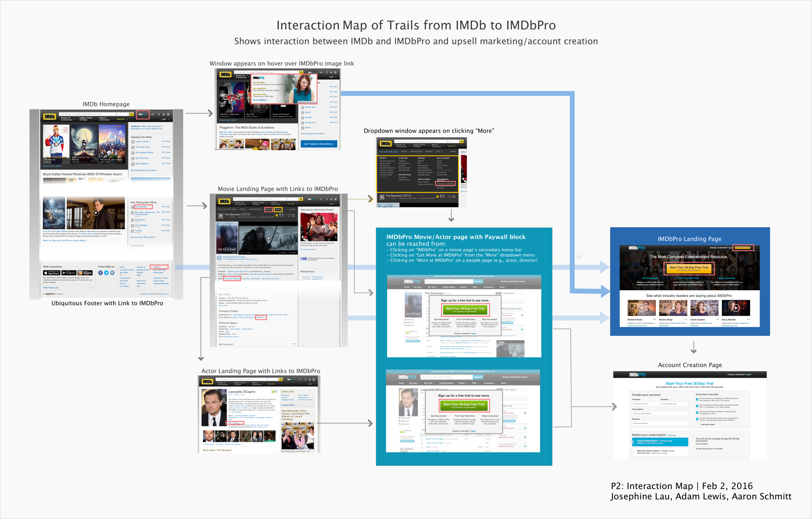
Task: Click the small Start Your Free Trial header button
Action: point(742,248)
